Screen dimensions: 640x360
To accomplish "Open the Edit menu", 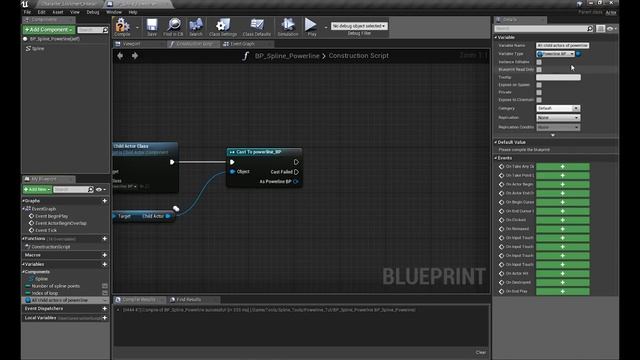I will [x=42, y=12].
